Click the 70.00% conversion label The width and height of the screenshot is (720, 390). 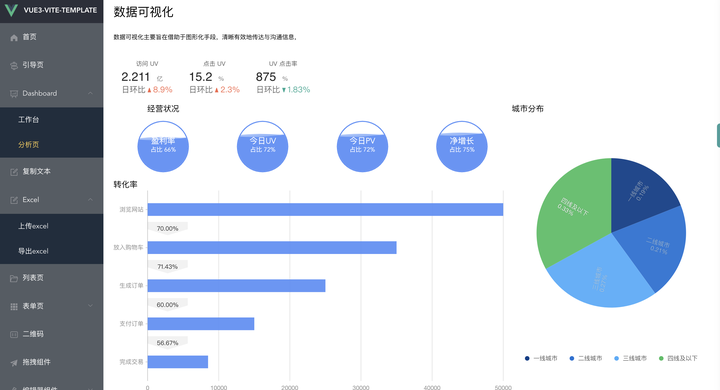pyautogui.click(x=168, y=228)
